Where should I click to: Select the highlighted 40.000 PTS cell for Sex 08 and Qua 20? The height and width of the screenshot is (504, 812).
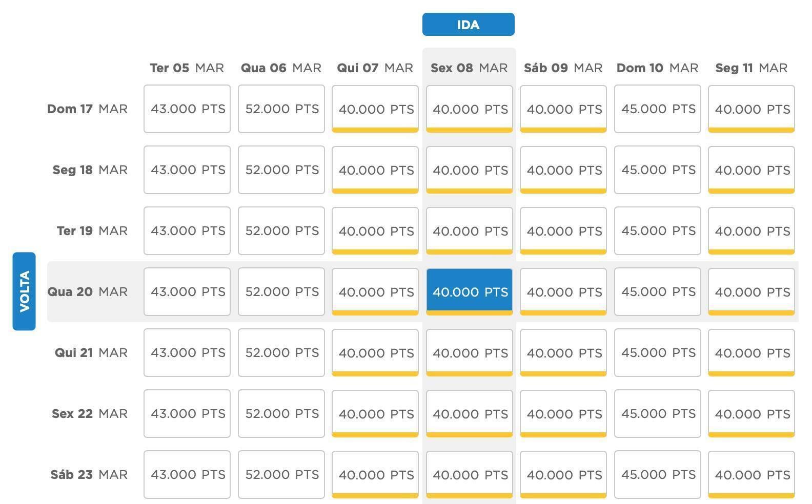(x=469, y=291)
